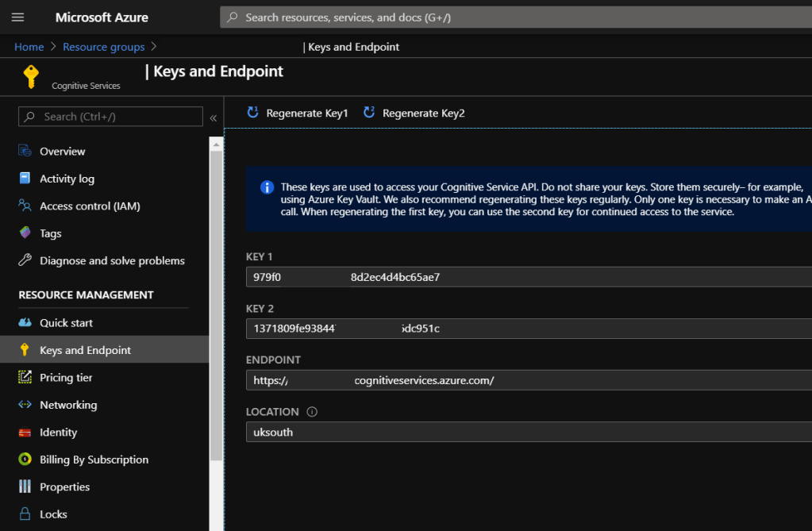This screenshot has width=812, height=531.
Task: Click the Quick start cloud icon
Action: coord(25,323)
